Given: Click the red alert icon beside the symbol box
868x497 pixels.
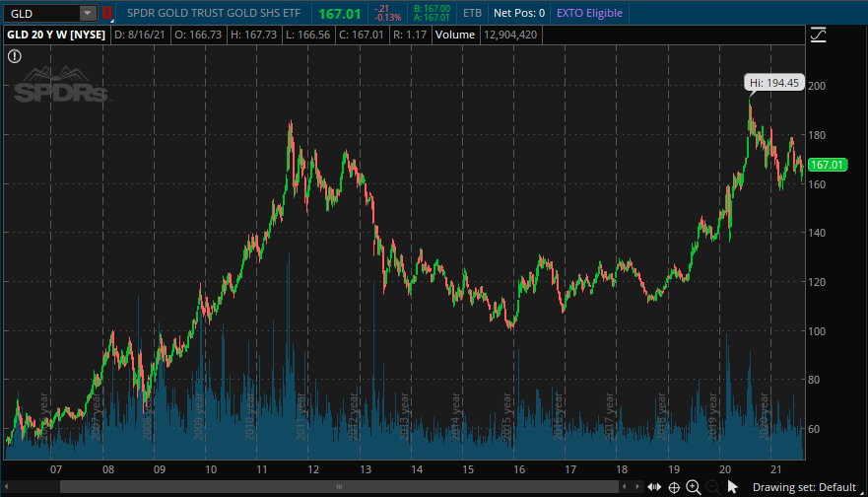Looking at the screenshot, I should click(106, 13).
